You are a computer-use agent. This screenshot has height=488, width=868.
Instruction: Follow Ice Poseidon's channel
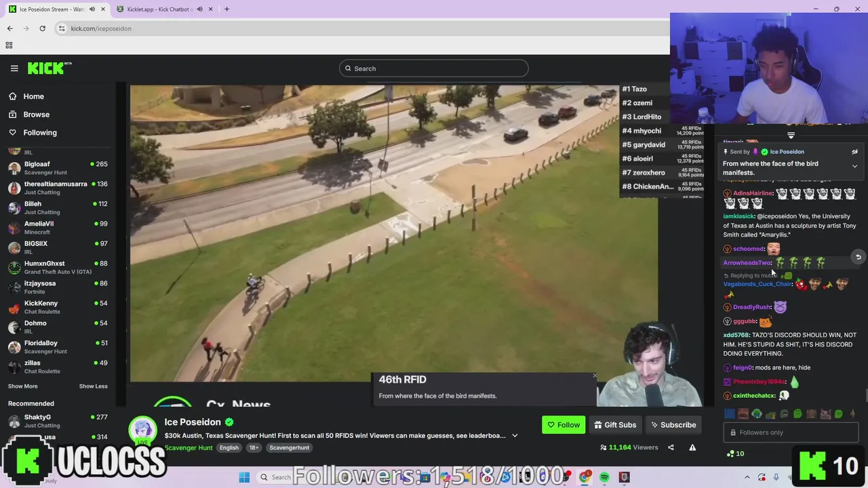[564, 425]
